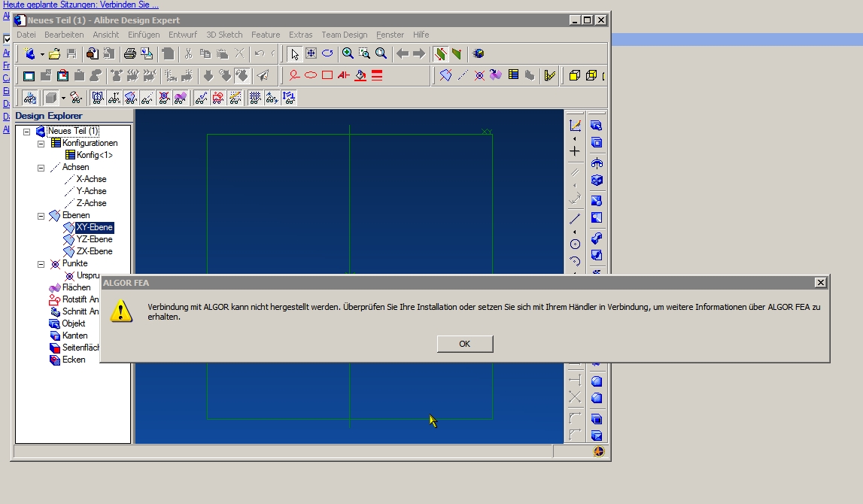The width and height of the screenshot is (863, 504).
Task: Select Ecken in Design Explorer
Action: [x=74, y=360]
